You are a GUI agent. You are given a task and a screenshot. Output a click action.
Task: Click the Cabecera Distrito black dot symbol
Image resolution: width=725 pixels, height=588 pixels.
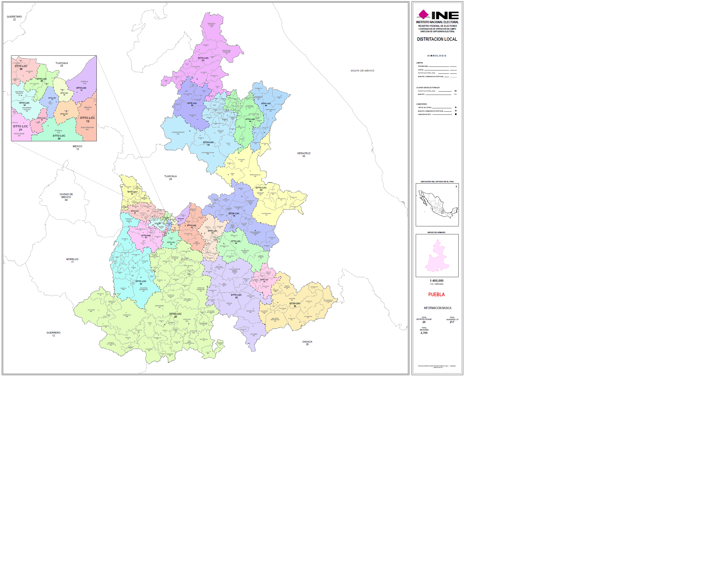pos(455,114)
